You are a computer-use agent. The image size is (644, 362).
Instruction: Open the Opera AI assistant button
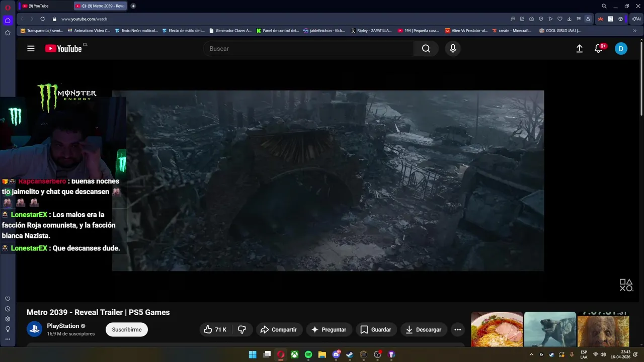tap(636, 19)
